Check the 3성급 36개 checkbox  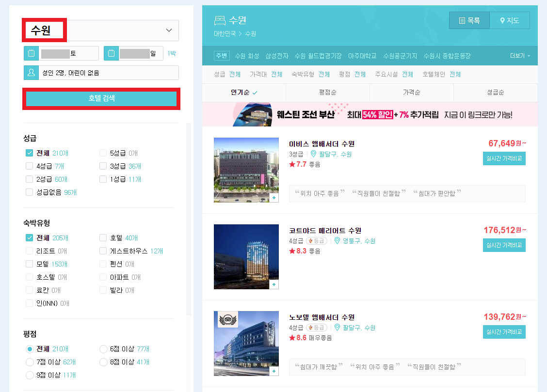point(103,166)
